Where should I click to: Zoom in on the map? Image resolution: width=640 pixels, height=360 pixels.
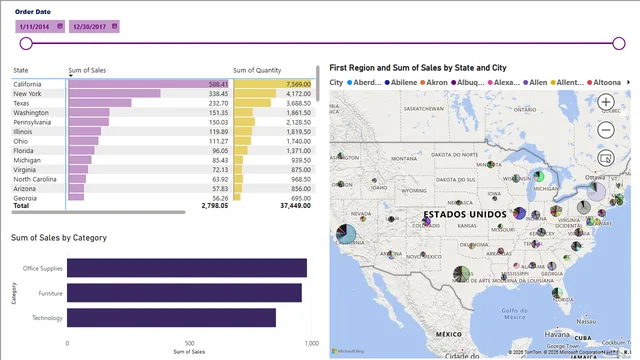click(606, 102)
